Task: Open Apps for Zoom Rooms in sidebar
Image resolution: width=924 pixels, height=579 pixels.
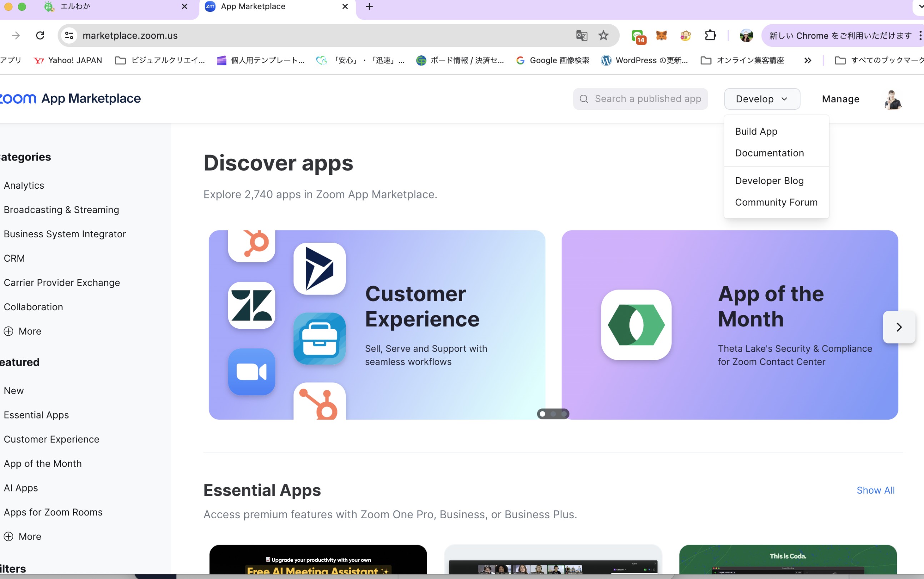Action: tap(53, 513)
